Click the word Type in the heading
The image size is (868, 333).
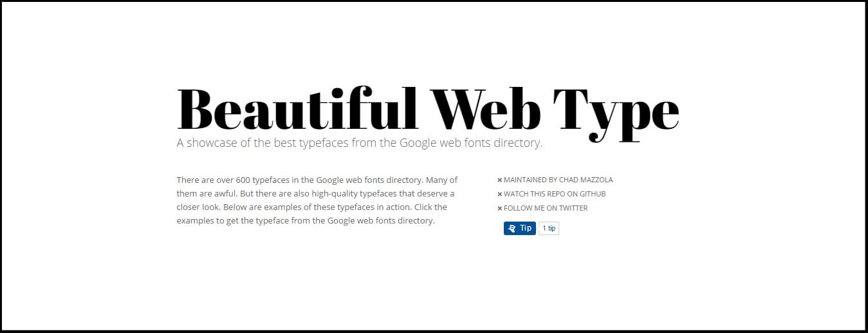(615, 113)
